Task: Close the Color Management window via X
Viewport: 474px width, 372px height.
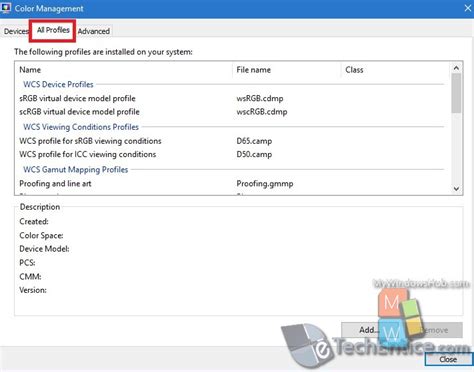Action: 468,8
